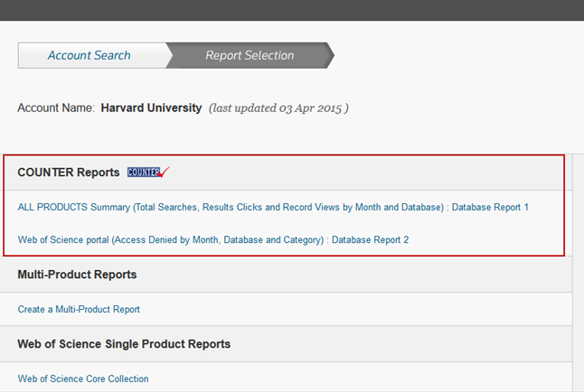Click Create a Multi-Product Report
Viewport: 584px width, 392px height.
pos(79,309)
